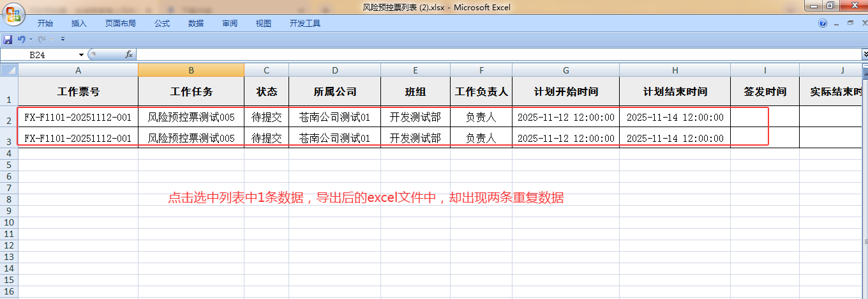Open the 页面布局 ribbon tab

click(x=121, y=24)
